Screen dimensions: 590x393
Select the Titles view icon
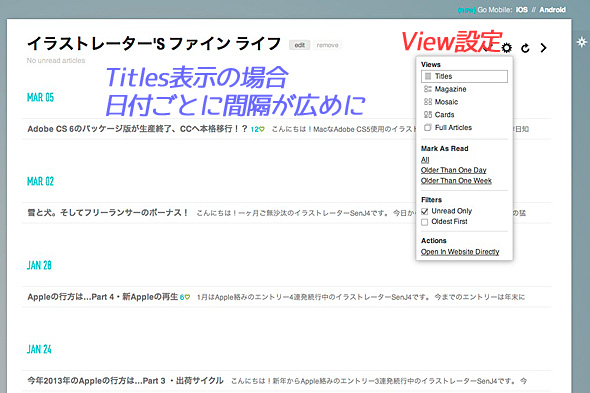point(428,76)
